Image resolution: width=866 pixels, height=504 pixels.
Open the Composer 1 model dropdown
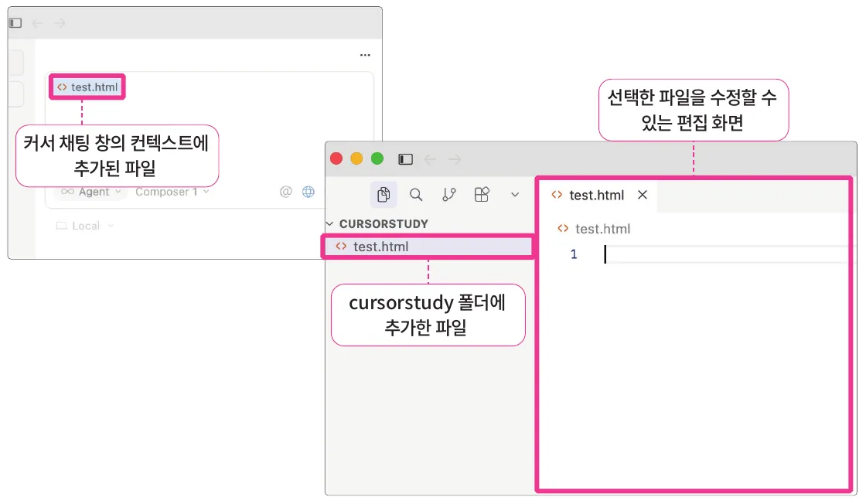point(172,192)
